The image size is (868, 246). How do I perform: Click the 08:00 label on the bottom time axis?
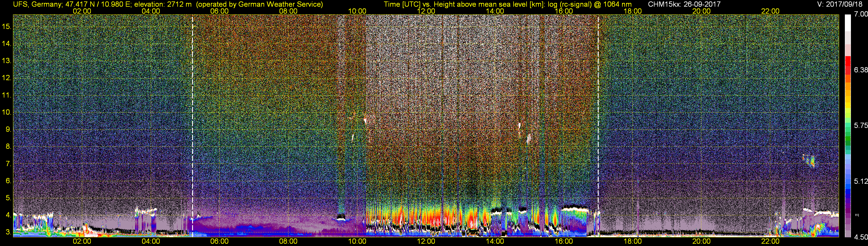pos(288,241)
